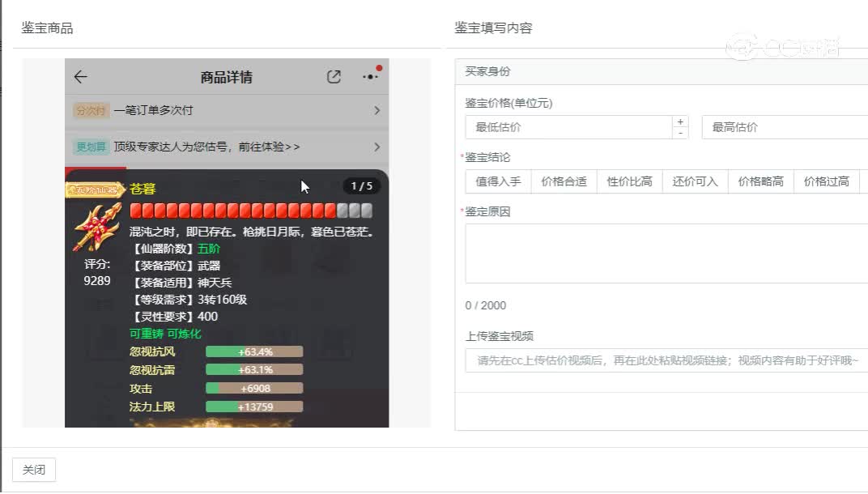Viewport: 868px width, 494px height.
Task: Click into the 最低估价 input field
Action: (x=568, y=127)
